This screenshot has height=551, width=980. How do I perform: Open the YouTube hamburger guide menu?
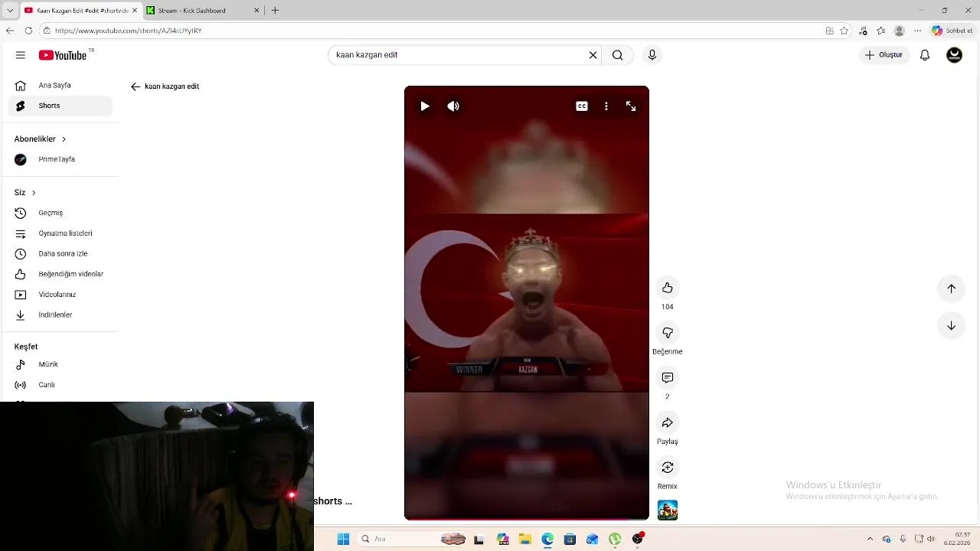pyautogui.click(x=21, y=55)
